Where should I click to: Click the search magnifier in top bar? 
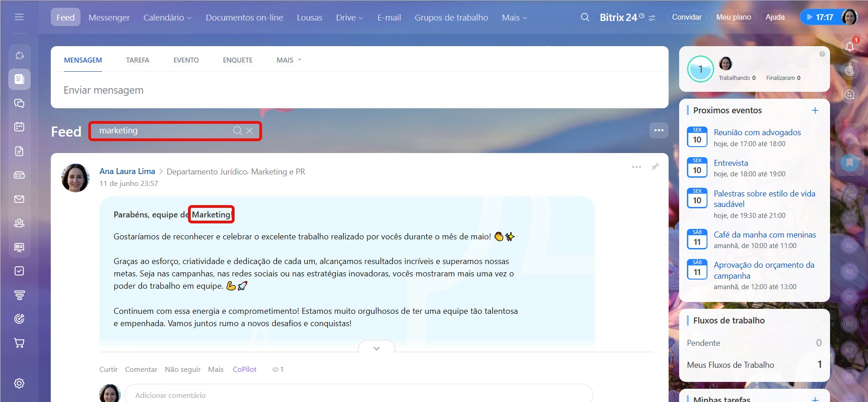(x=585, y=17)
